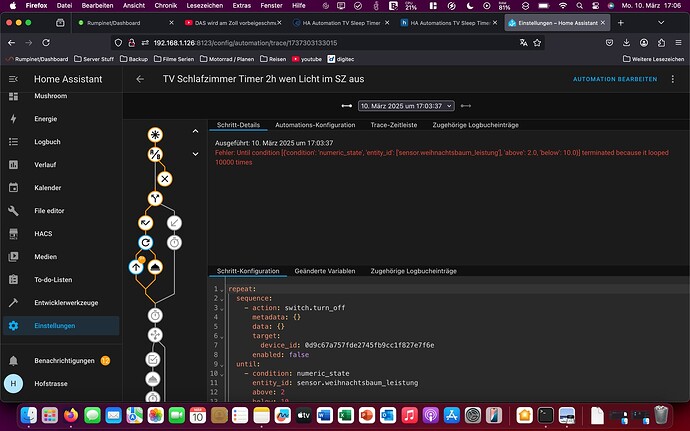Select the gray timer node on right branch

pyautogui.click(x=174, y=243)
